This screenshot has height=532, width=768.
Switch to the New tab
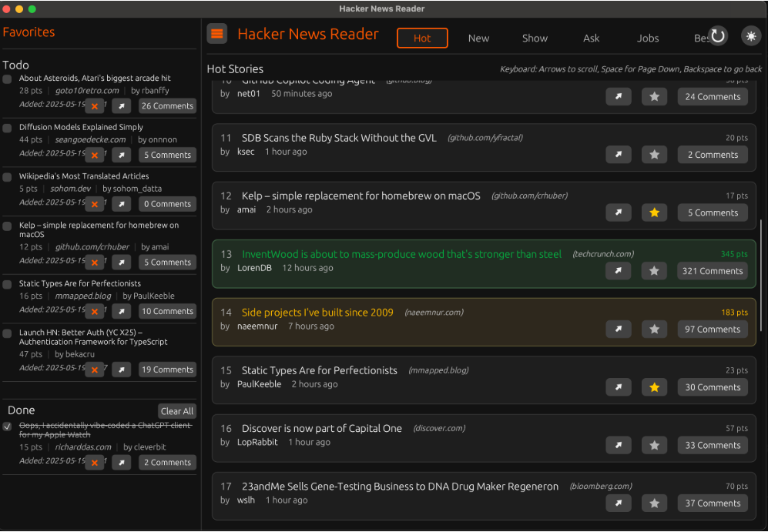[478, 38]
